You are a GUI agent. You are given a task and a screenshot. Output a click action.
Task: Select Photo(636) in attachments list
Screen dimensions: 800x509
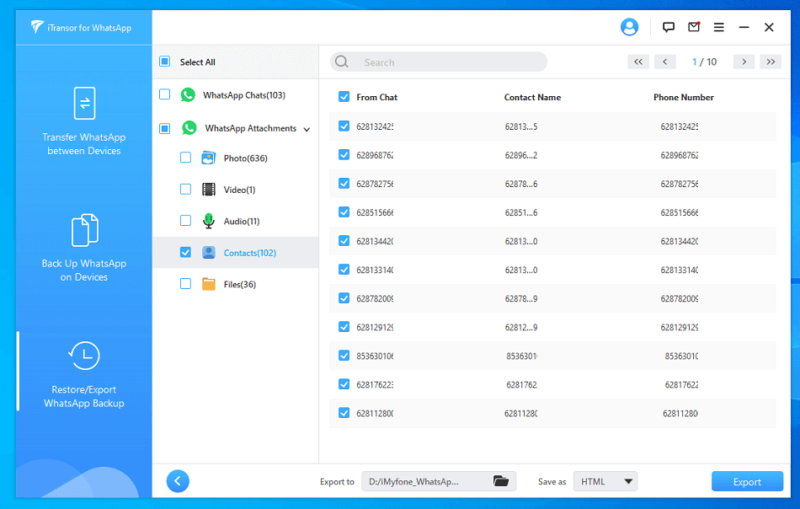pos(245,158)
